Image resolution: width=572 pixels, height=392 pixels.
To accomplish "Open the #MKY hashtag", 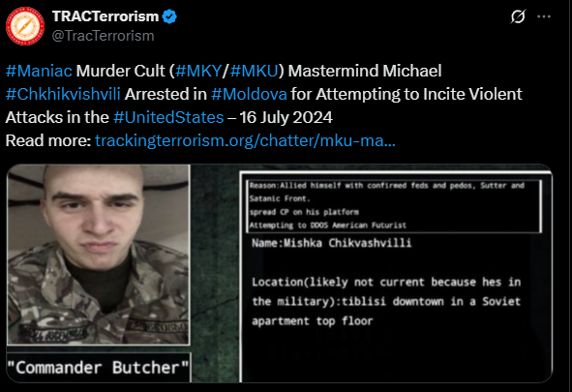I will click(x=198, y=71).
